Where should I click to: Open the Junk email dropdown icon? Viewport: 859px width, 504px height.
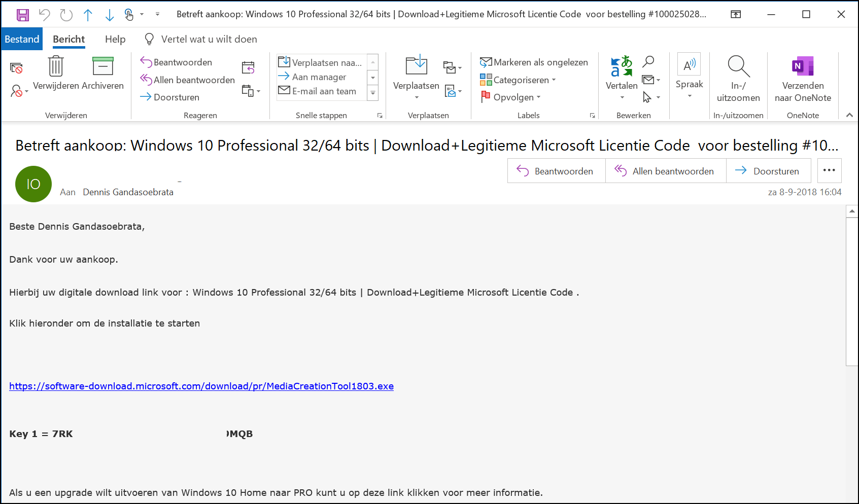(19, 91)
